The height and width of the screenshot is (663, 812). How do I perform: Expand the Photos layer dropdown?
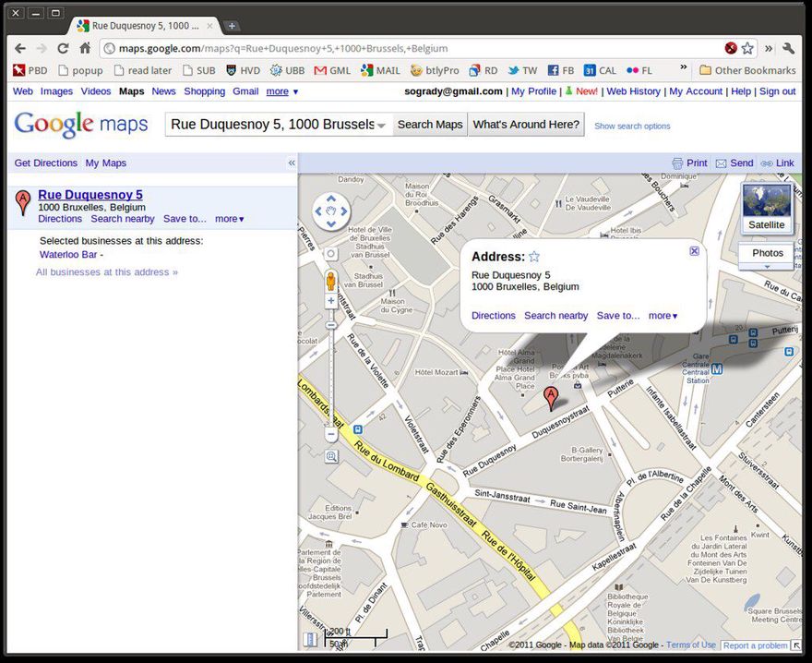tap(767, 267)
